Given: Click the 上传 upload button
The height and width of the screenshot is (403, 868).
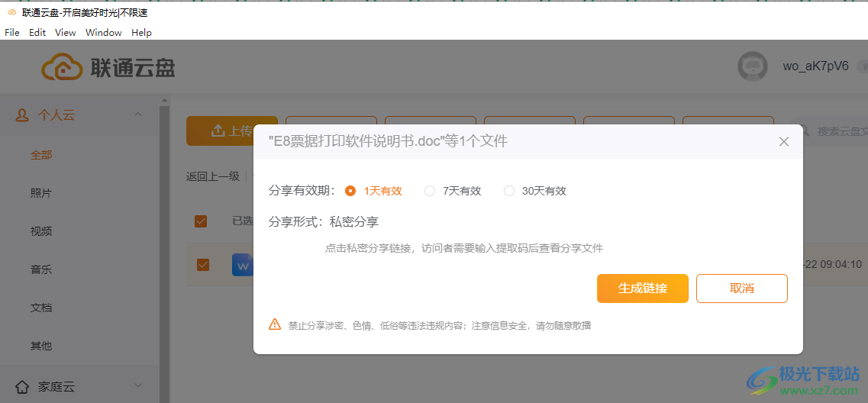Looking at the screenshot, I should [x=231, y=131].
